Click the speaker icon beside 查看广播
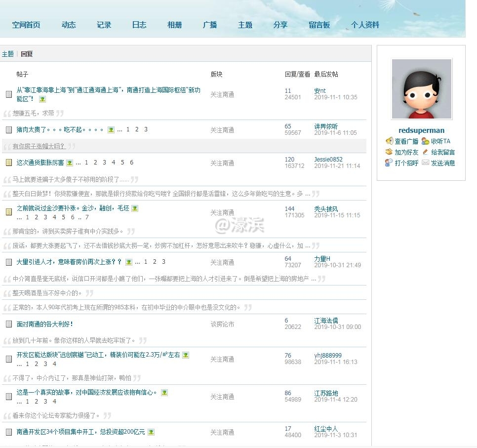 [389, 141]
